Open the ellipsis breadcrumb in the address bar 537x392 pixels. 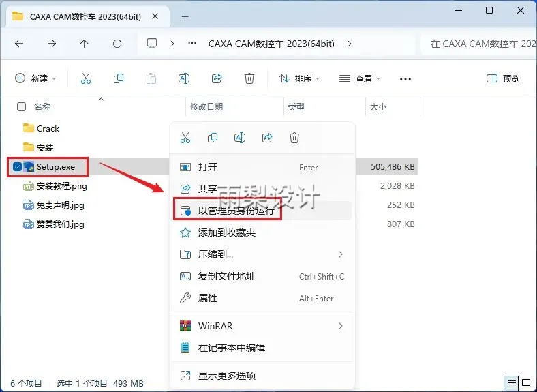(192, 44)
